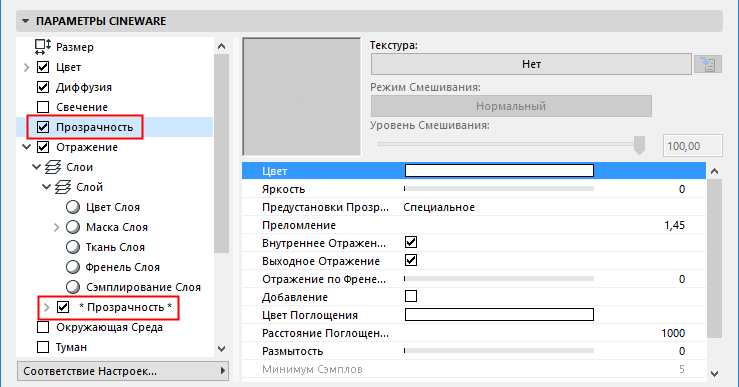Screen dimensions: 739x387
Task: Select the Свечение tree row
Action: [115, 107]
